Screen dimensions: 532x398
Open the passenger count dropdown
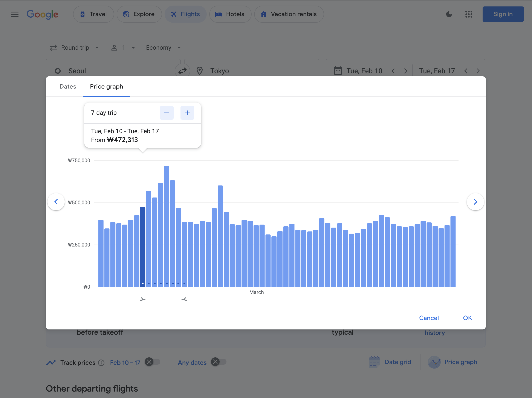(x=123, y=47)
